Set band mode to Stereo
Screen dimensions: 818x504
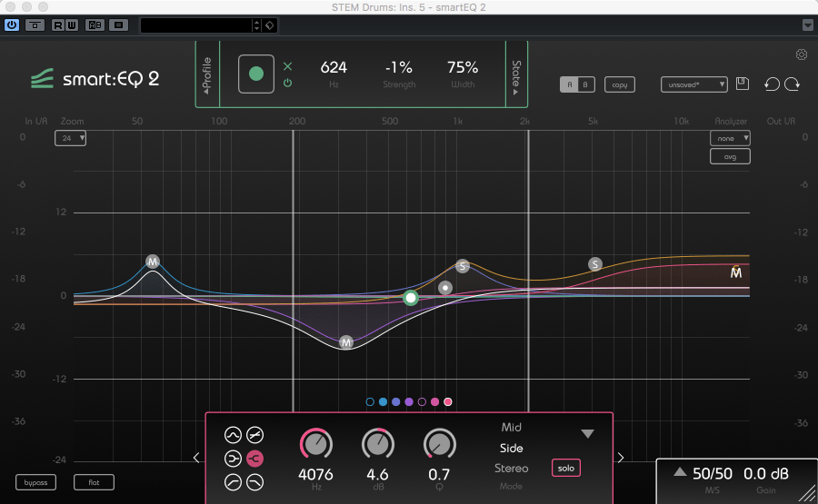point(511,469)
